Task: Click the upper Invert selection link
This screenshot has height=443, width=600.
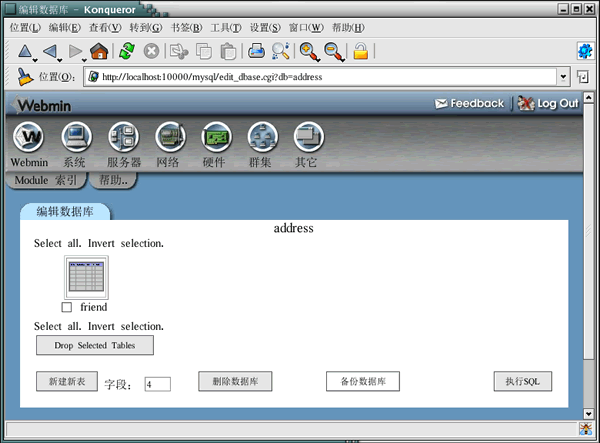Action: pos(126,243)
